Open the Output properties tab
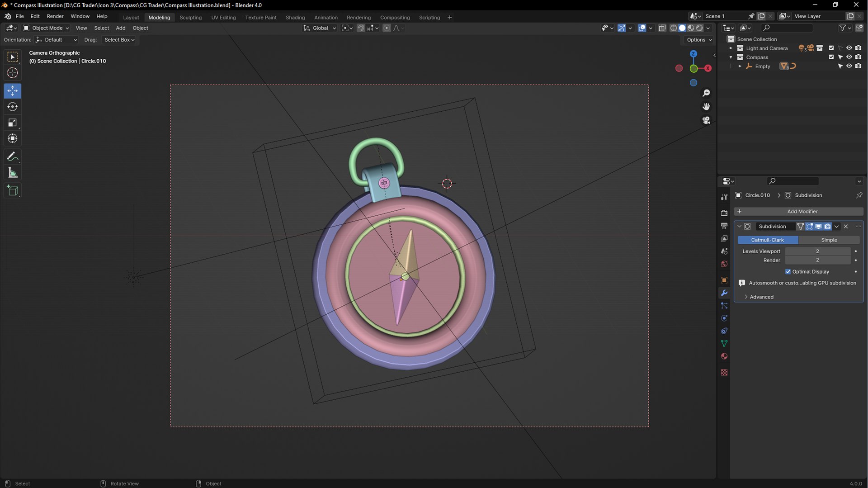The height and width of the screenshot is (488, 868). click(x=724, y=226)
